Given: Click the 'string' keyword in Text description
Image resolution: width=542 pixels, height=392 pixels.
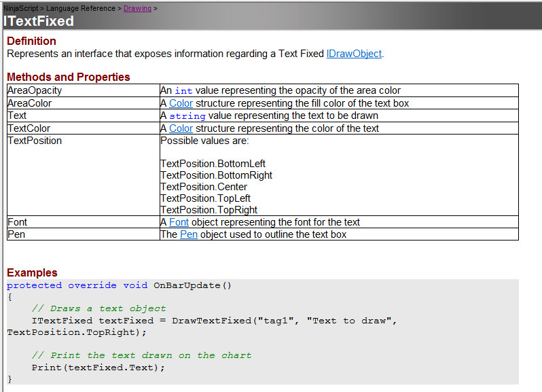Looking at the screenshot, I should [x=187, y=115].
